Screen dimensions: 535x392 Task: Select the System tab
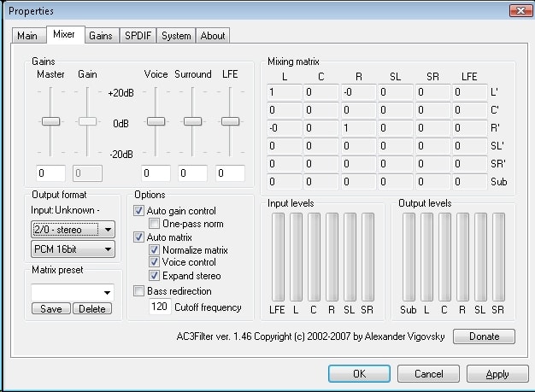tap(176, 36)
